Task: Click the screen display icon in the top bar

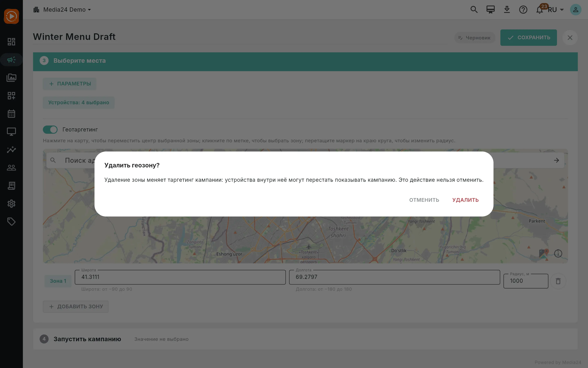Action: 490,10
